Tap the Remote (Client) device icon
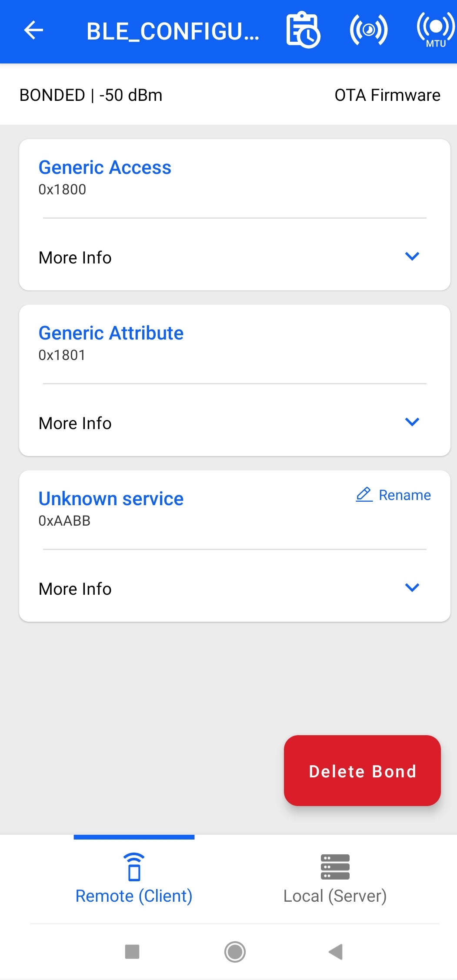457x980 pixels. coord(134,867)
